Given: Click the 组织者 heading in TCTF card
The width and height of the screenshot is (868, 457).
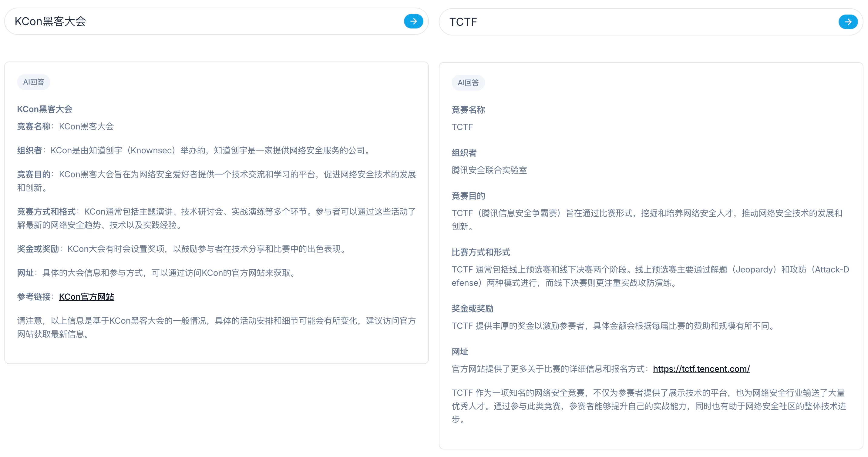Looking at the screenshot, I should pyautogui.click(x=464, y=153).
